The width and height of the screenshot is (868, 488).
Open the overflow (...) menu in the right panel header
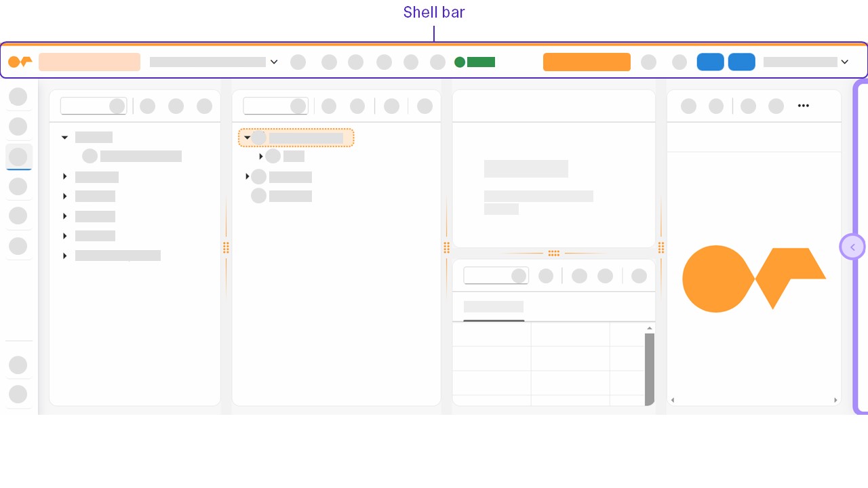point(804,105)
